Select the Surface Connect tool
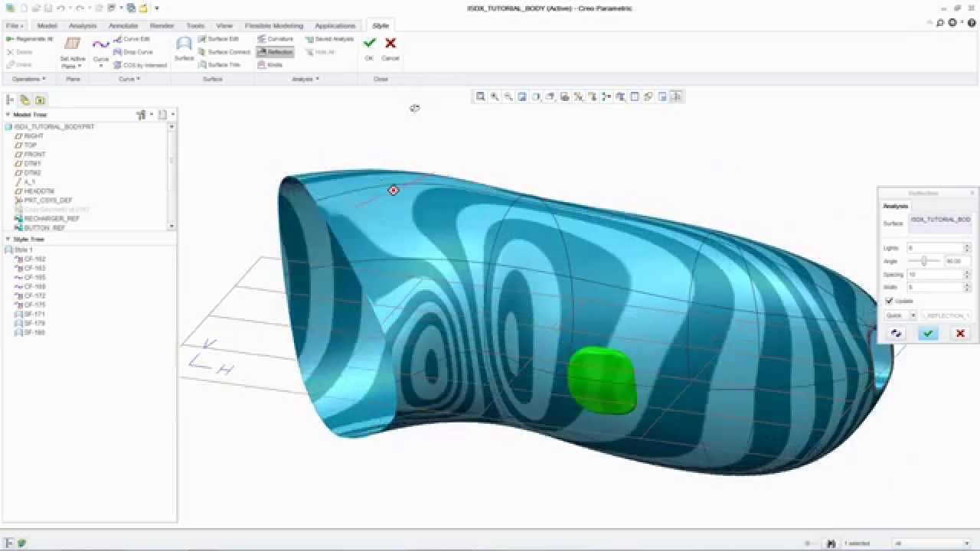This screenshot has height=551, width=980. [x=227, y=52]
